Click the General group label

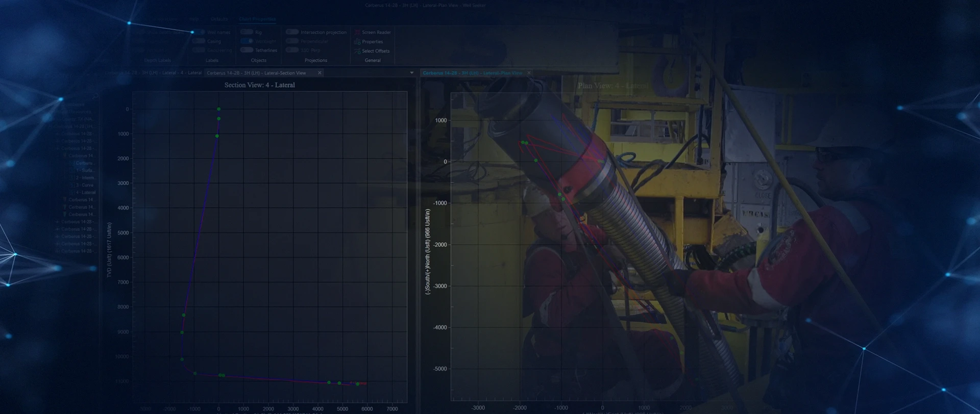[373, 60]
